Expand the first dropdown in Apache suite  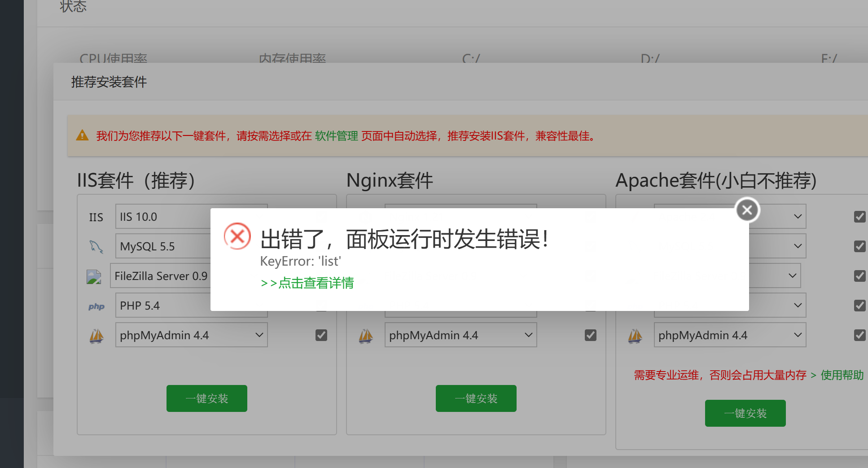(798, 216)
